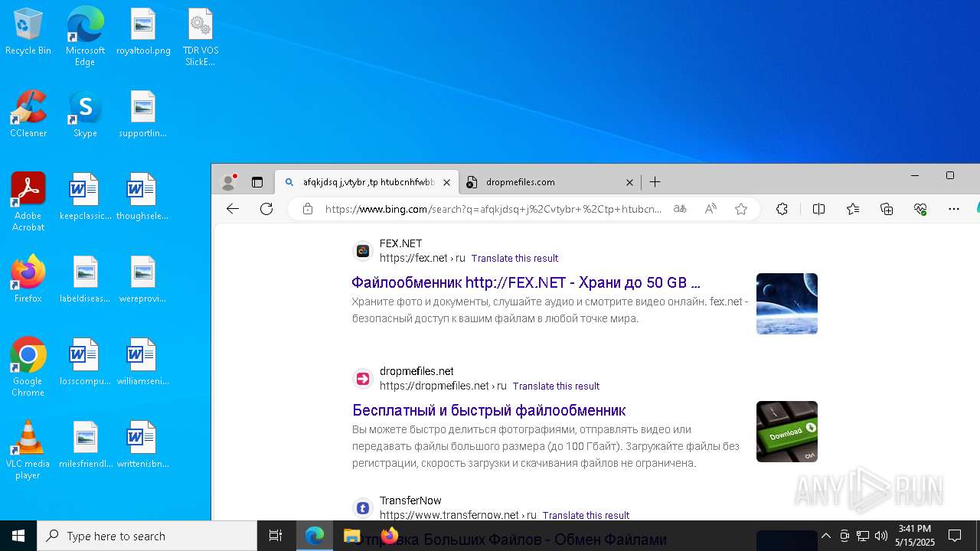Open VLC media player desktop shortcut

[28, 450]
